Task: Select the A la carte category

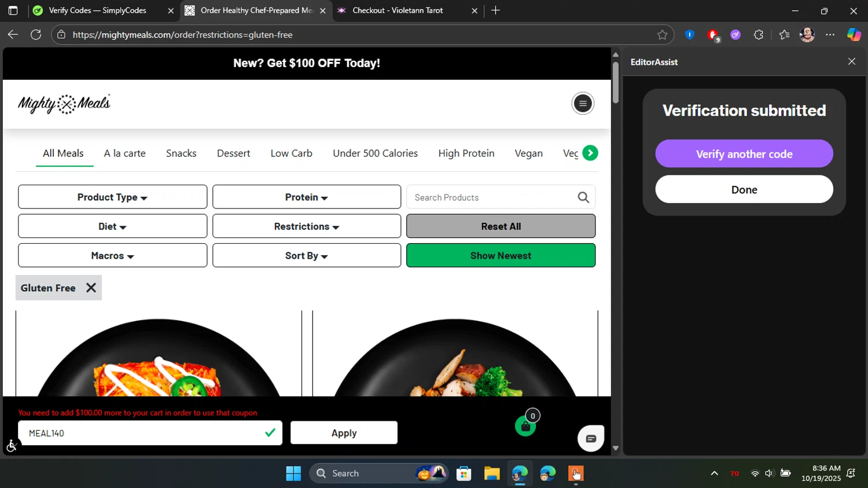Action: (125, 153)
